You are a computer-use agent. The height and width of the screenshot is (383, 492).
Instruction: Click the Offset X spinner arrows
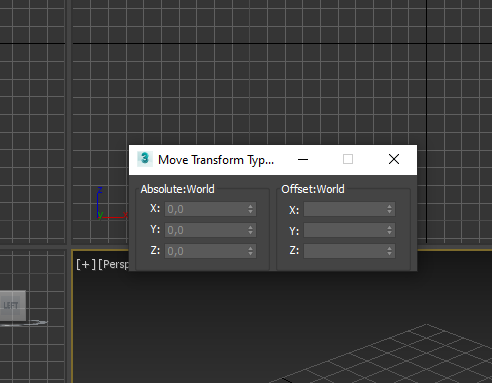390,209
